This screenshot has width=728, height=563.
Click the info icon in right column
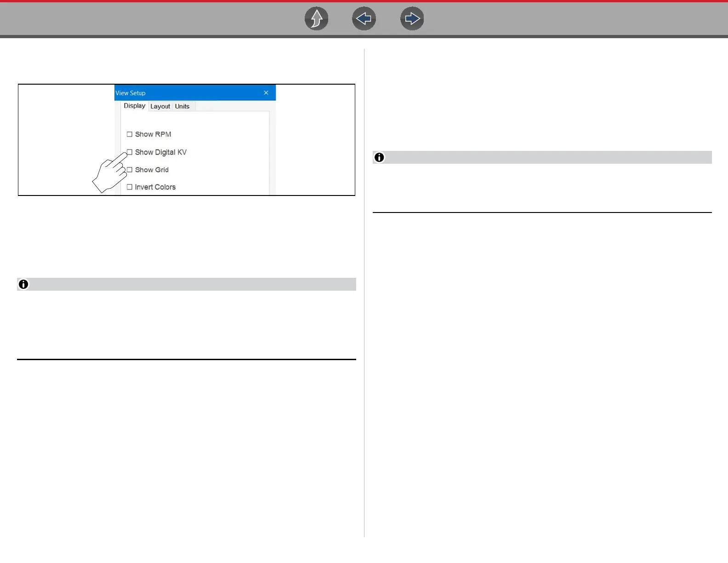pos(379,157)
